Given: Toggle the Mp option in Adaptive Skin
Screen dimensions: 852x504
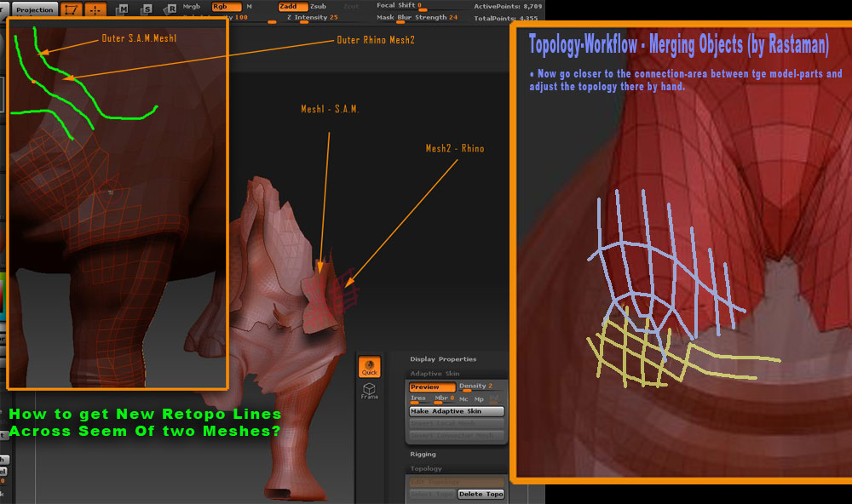Looking at the screenshot, I should pyautogui.click(x=479, y=399).
